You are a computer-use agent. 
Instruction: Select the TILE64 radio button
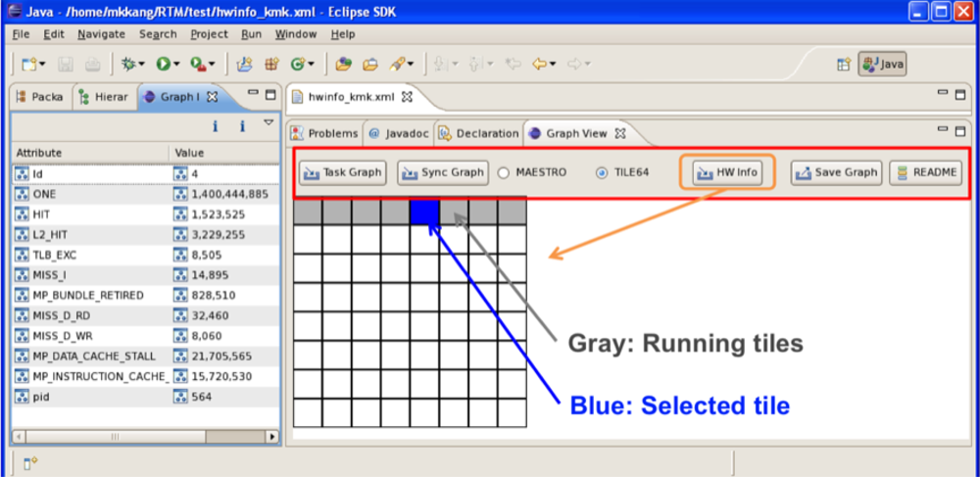[602, 172]
